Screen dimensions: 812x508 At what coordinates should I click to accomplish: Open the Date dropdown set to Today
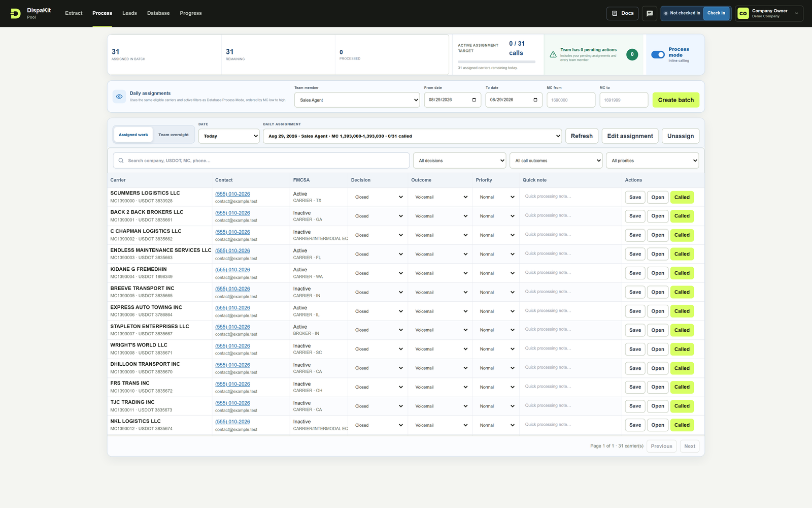coord(229,136)
